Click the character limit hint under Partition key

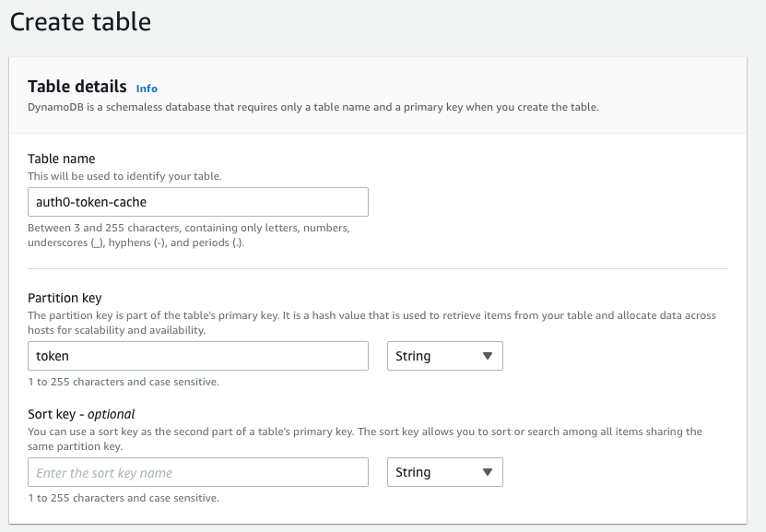click(x=124, y=382)
